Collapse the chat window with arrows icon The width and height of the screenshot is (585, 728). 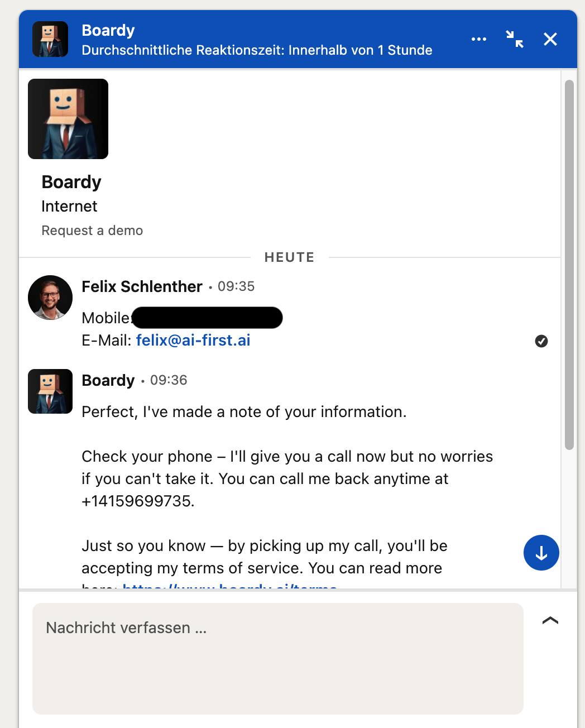point(515,39)
